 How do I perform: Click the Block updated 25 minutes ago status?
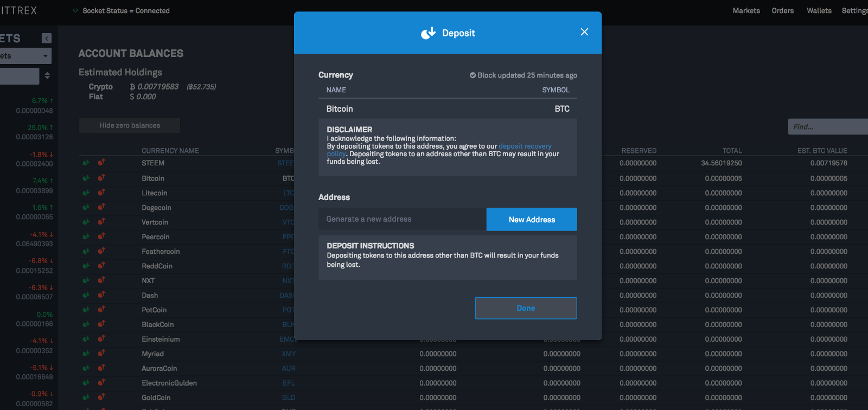click(x=524, y=75)
